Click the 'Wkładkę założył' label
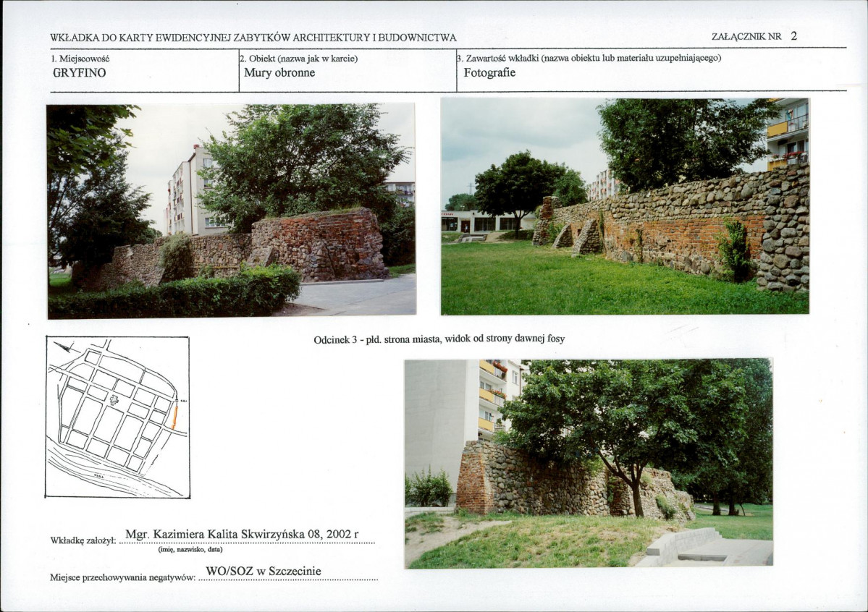The image size is (868, 612). [x=83, y=540]
